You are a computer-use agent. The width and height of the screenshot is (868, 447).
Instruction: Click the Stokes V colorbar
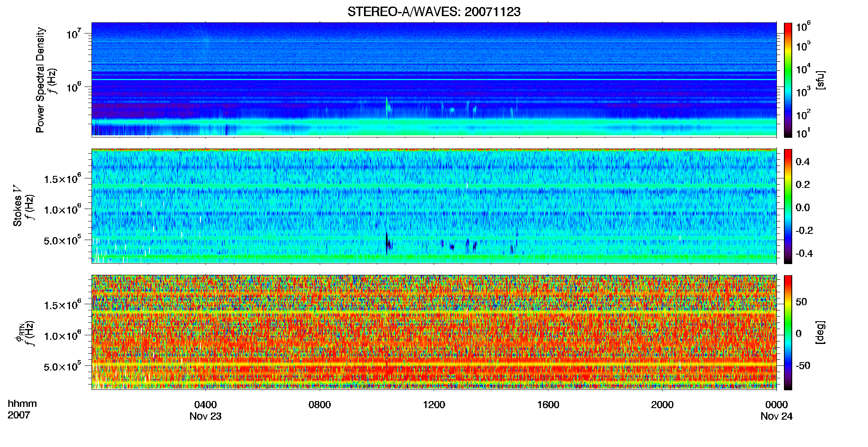click(x=788, y=206)
